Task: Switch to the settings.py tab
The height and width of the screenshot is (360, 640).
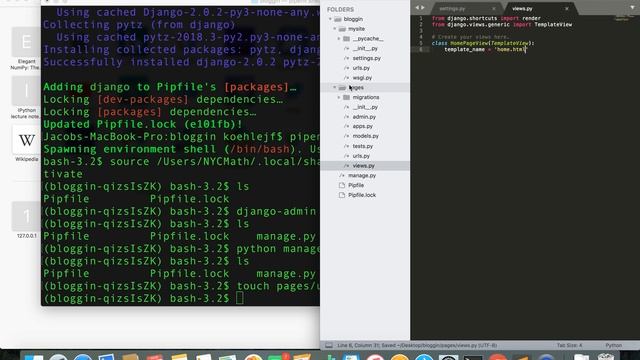Action: pyautogui.click(x=452, y=9)
